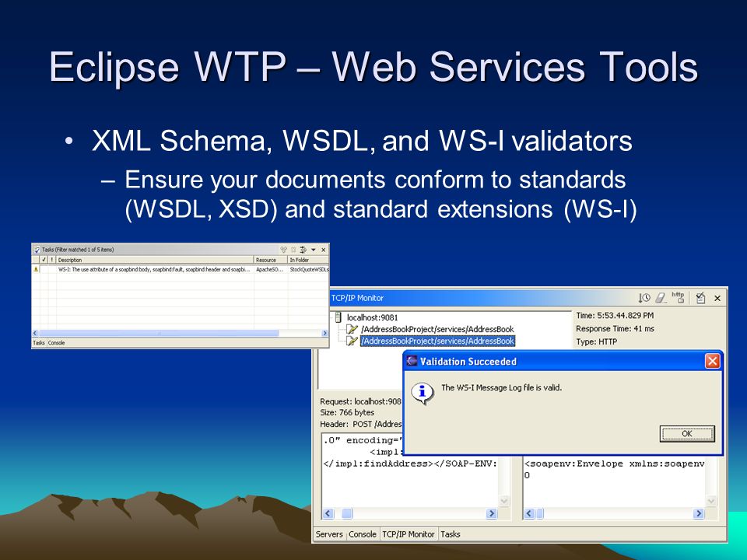
Task: Select the localhost:9081 tree node
Action: pyautogui.click(x=372, y=317)
